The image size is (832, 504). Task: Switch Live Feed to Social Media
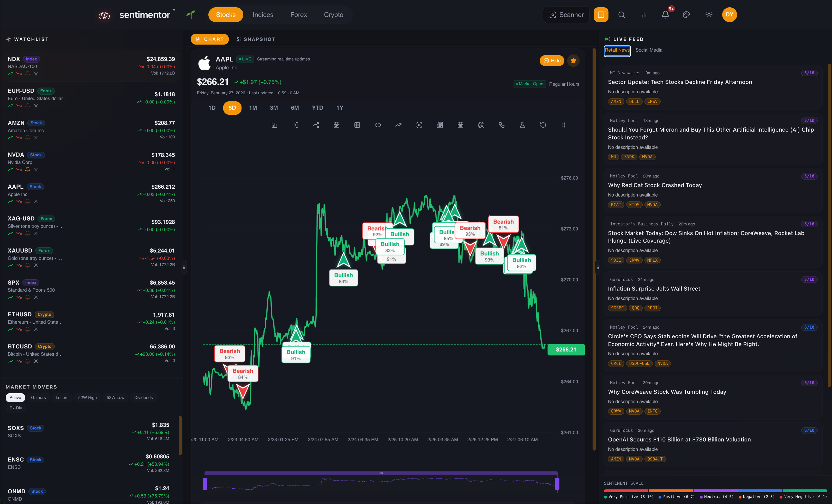pos(649,50)
